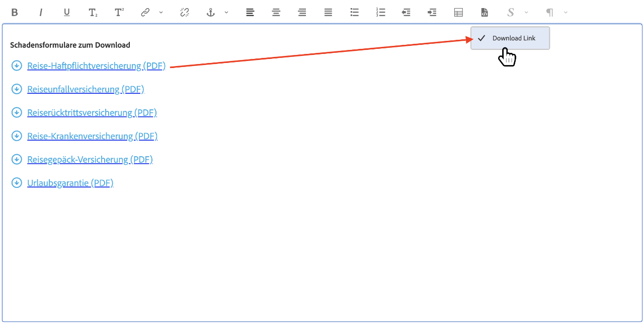
Task: Click the insert hyperlink icon
Action: [145, 13]
